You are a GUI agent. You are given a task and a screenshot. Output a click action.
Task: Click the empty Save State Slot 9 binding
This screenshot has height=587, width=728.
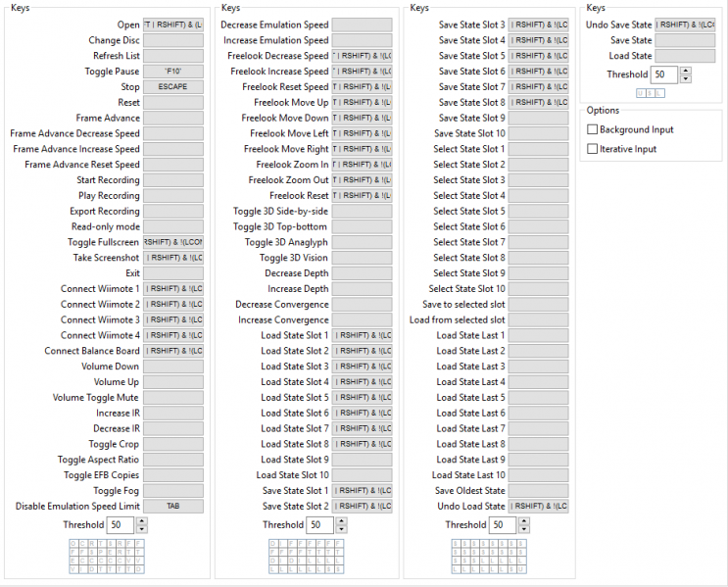pos(538,118)
